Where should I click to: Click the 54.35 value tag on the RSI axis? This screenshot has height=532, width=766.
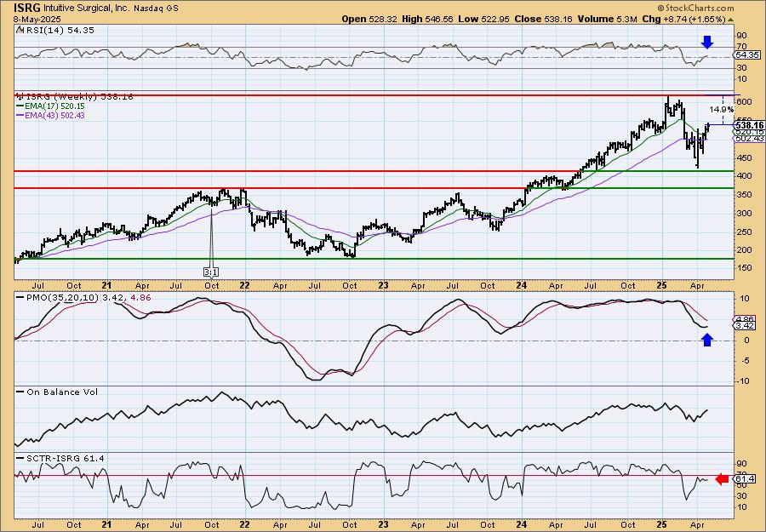point(747,55)
